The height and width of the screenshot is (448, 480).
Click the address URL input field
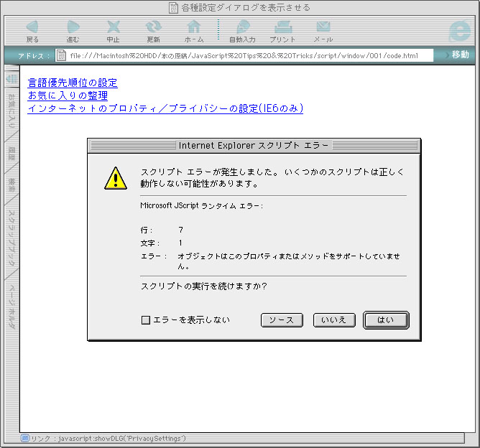click(244, 55)
